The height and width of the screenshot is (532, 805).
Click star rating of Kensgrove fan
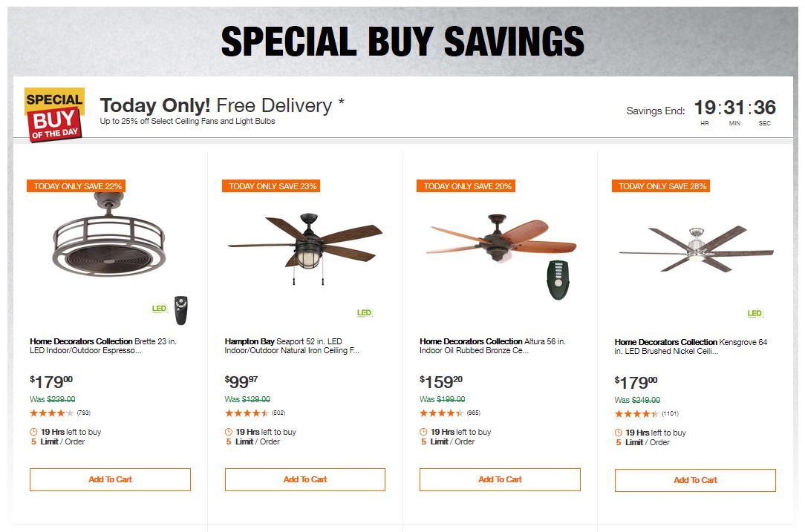pos(636,413)
